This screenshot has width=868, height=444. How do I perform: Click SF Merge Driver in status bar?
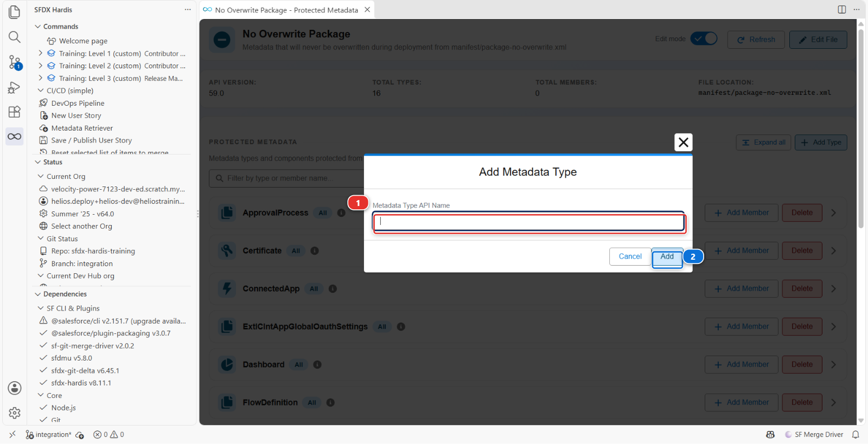(814, 435)
